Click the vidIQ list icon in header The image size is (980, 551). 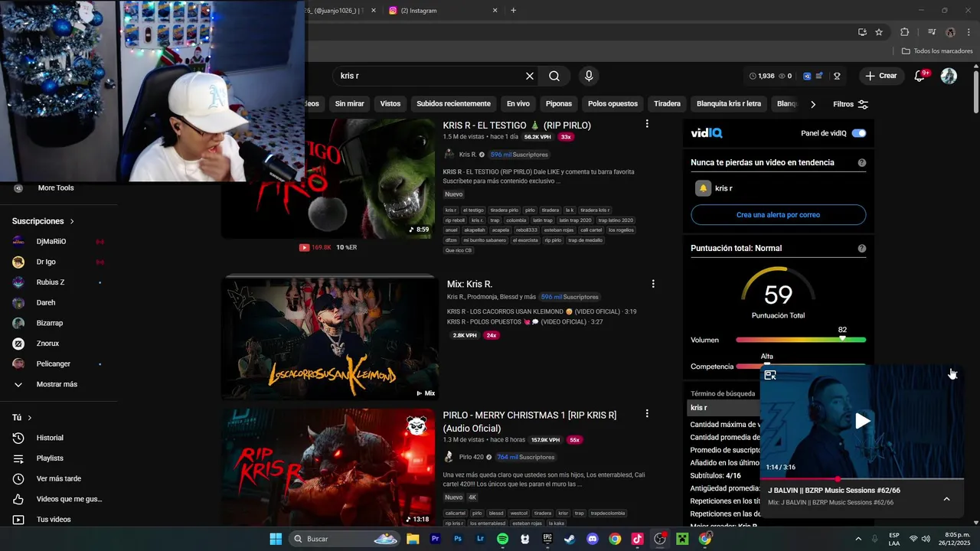[819, 76]
